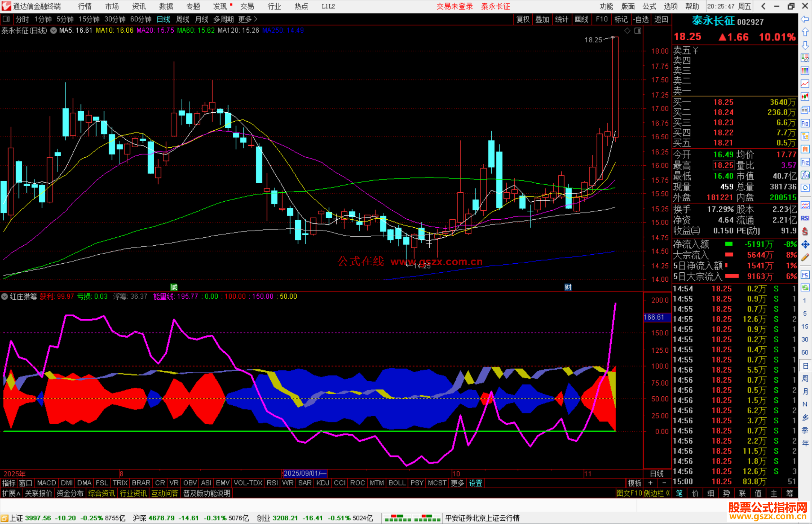Screen dimensions: 812x524
Task: Toggle the chart layout icon beside 分时
Action: [6, 19]
